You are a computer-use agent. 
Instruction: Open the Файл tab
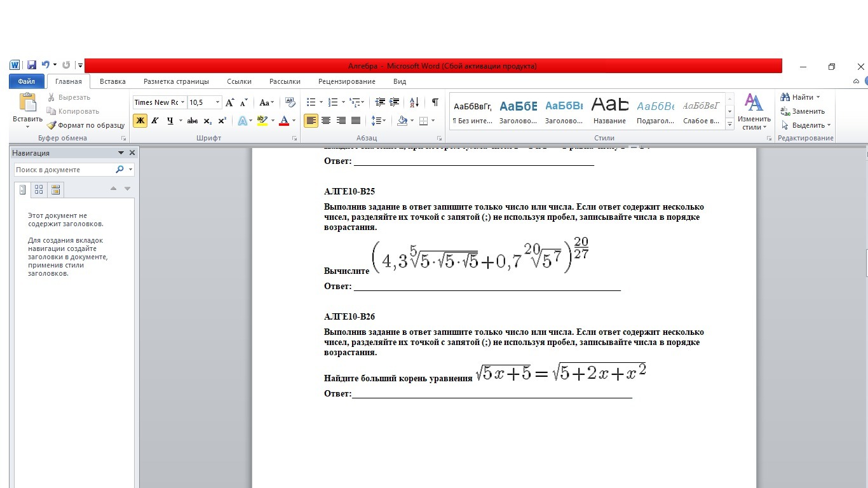pos(27,81)
